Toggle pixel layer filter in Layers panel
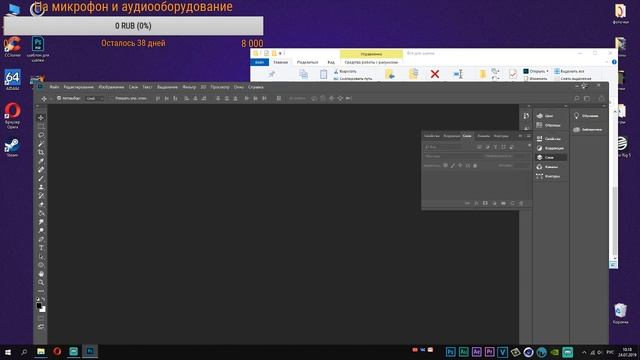The image size is (640, 360). pos(479,147)
